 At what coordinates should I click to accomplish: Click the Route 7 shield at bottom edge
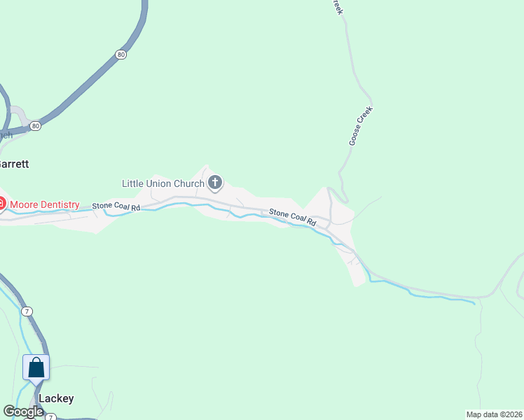tap(50, 417)
